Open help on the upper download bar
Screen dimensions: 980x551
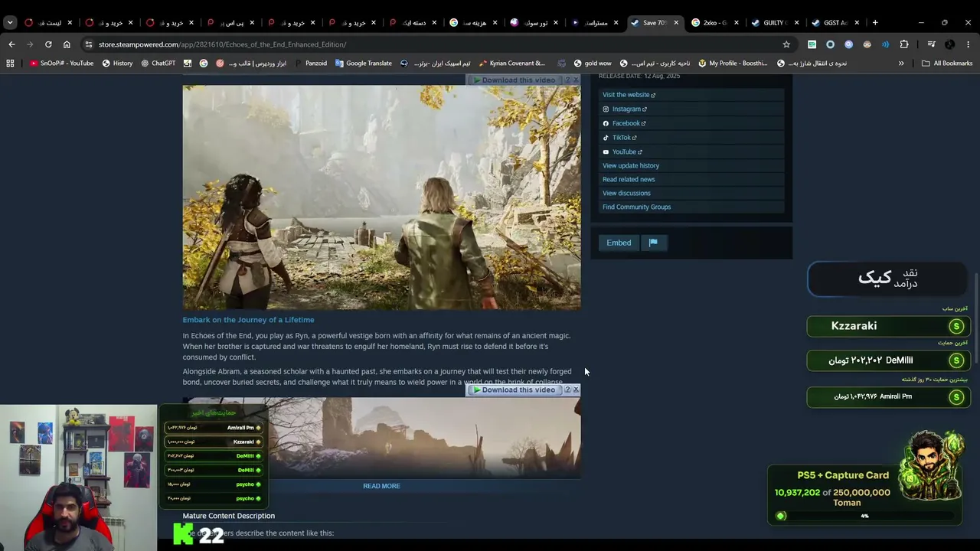pyautogui.click(x=567, y=80)
